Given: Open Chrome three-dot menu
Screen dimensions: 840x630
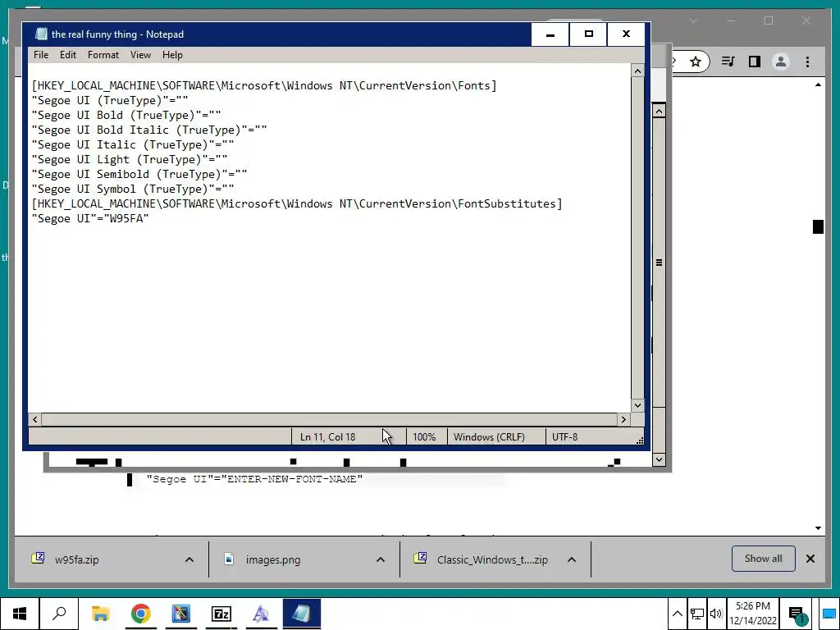Looking at the screenshot, I should tap(807, 62).
